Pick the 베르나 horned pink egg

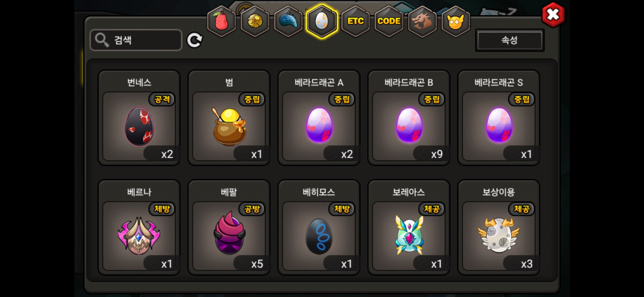139,227
